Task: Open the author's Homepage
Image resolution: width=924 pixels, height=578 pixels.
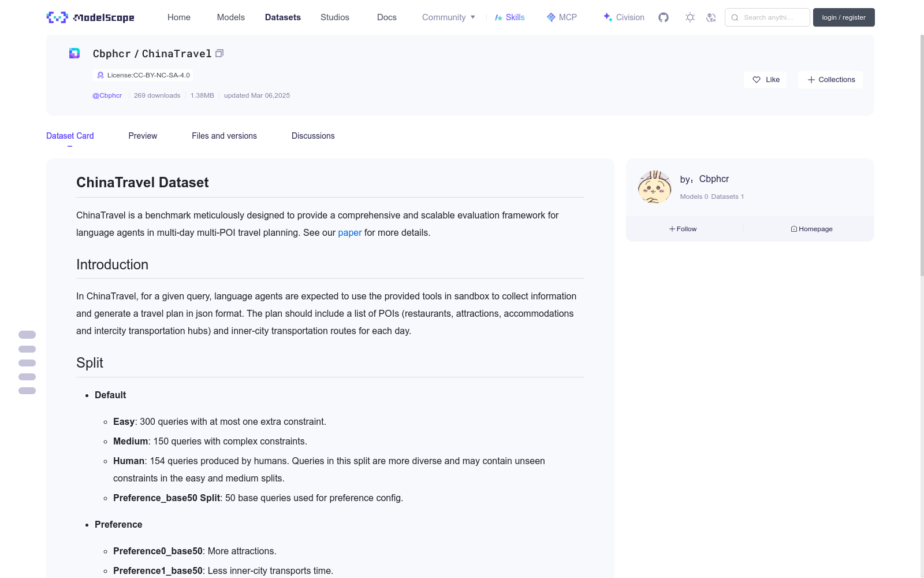Action: 811,229
